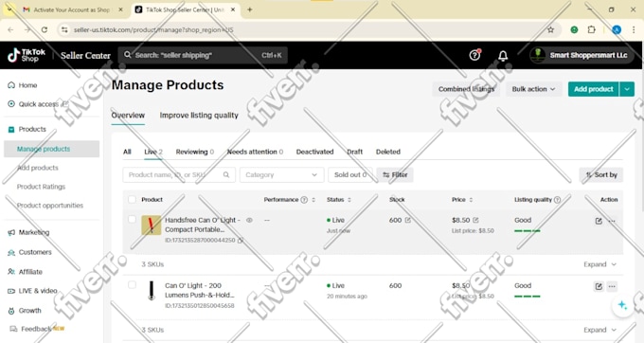Open the Category dropdown

click(282, 175)
